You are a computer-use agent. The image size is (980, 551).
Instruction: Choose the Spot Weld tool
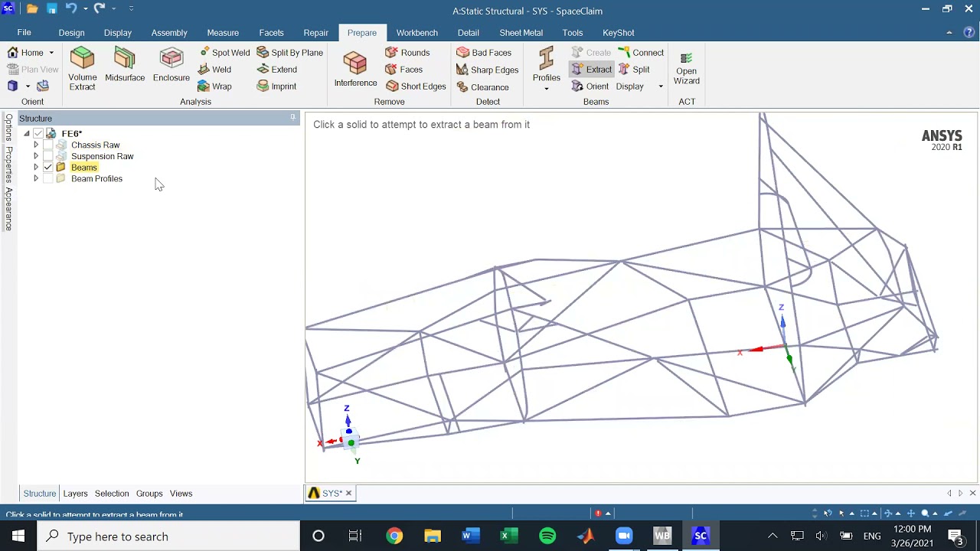[224, 53]
